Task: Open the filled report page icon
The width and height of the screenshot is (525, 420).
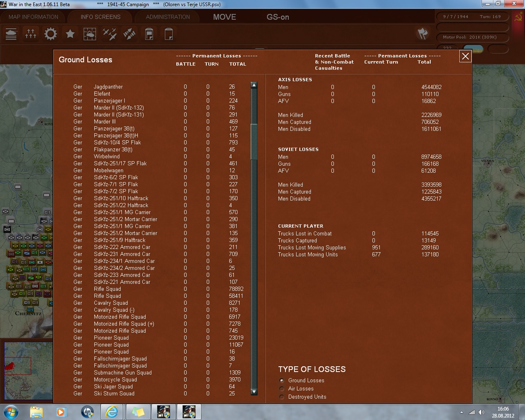Action: [149, 34]
